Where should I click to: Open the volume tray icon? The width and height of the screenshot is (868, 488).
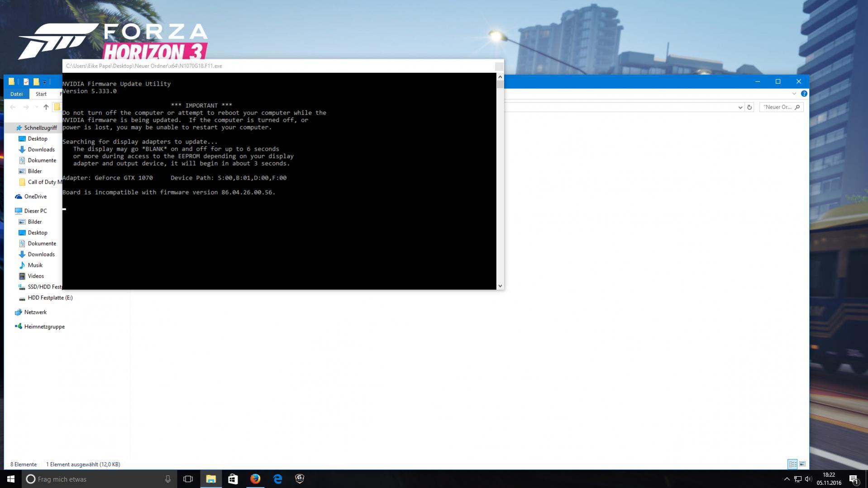(808, 479)
